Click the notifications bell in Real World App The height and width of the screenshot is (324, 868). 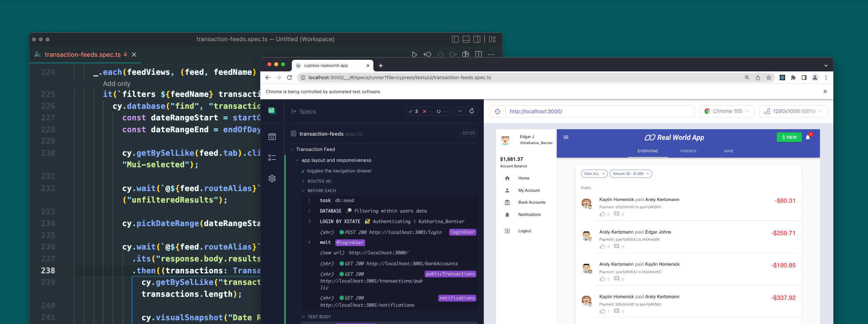[808, 137]
